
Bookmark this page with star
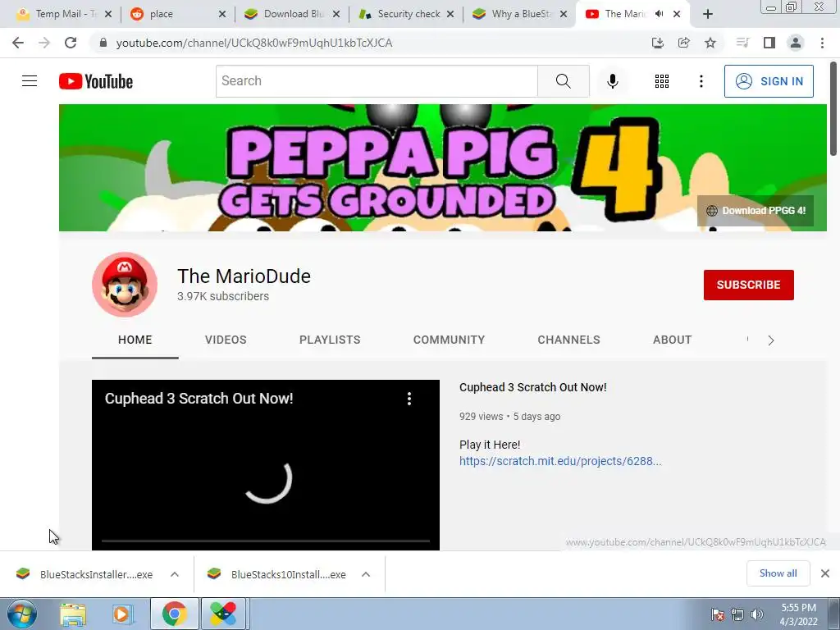point(710,43)
